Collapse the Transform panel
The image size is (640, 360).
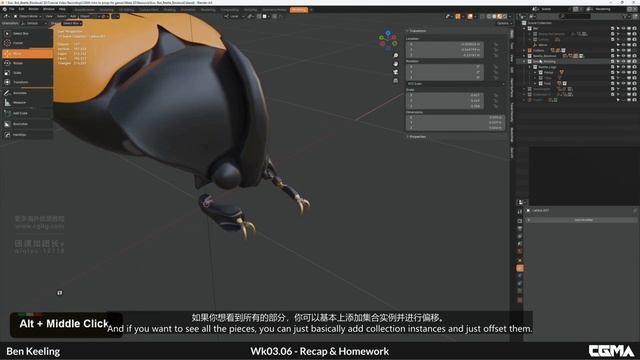[x=418, y=31]
